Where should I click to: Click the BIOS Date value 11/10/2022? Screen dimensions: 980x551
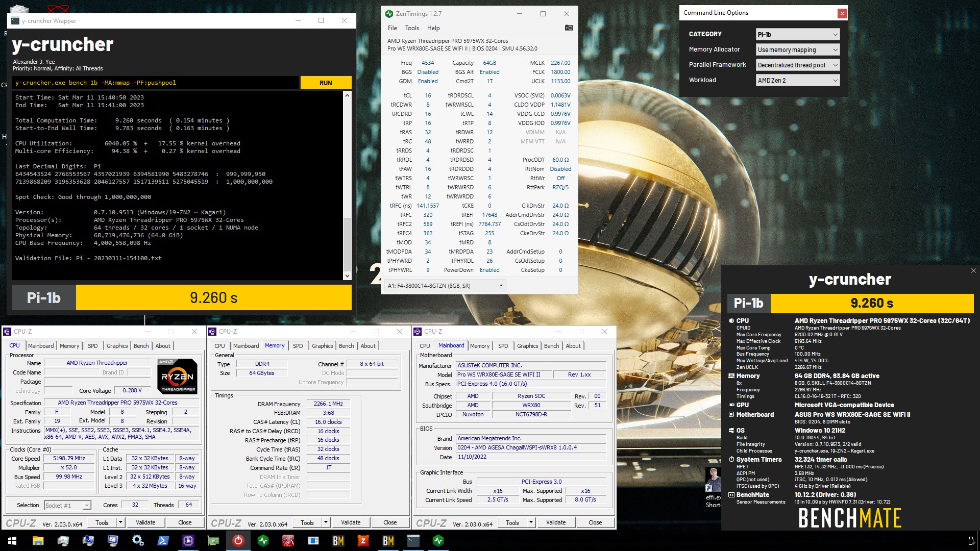(531, 457)
